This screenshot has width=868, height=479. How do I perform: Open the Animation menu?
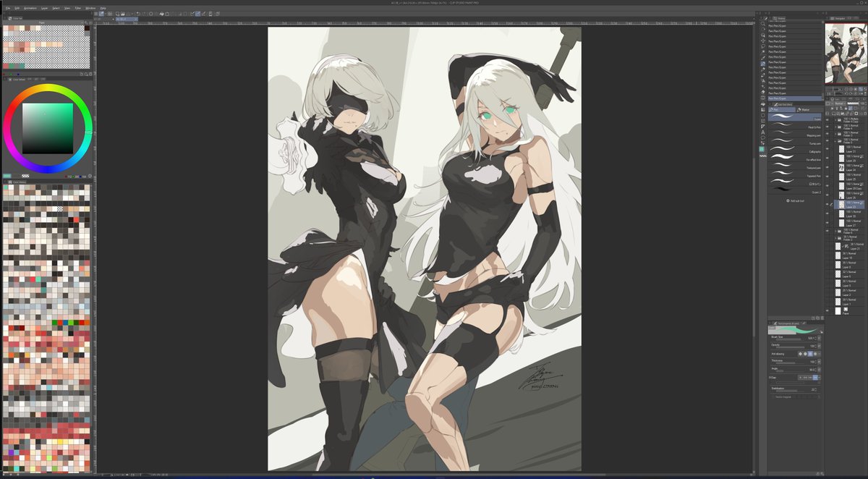point(30,8)
